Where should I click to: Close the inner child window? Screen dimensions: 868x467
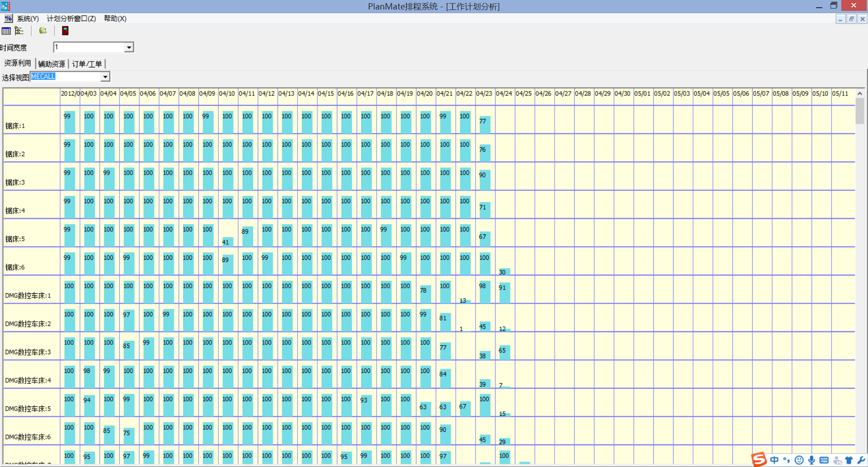coord(862,19)
